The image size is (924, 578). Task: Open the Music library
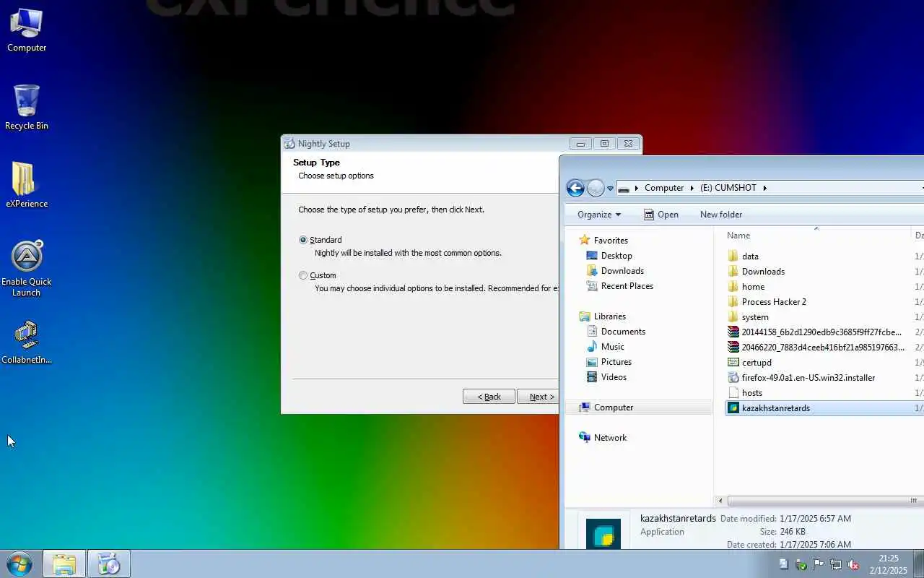coord(612,347)
